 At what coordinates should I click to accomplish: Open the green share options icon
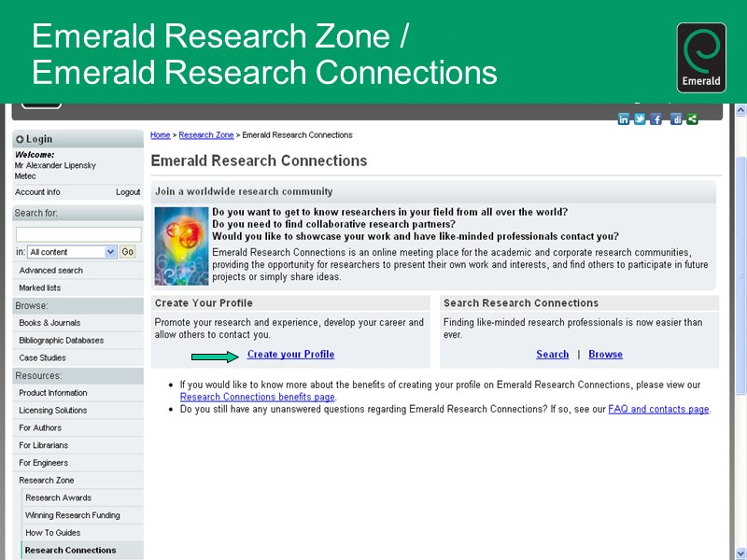(x=692, y=119)
